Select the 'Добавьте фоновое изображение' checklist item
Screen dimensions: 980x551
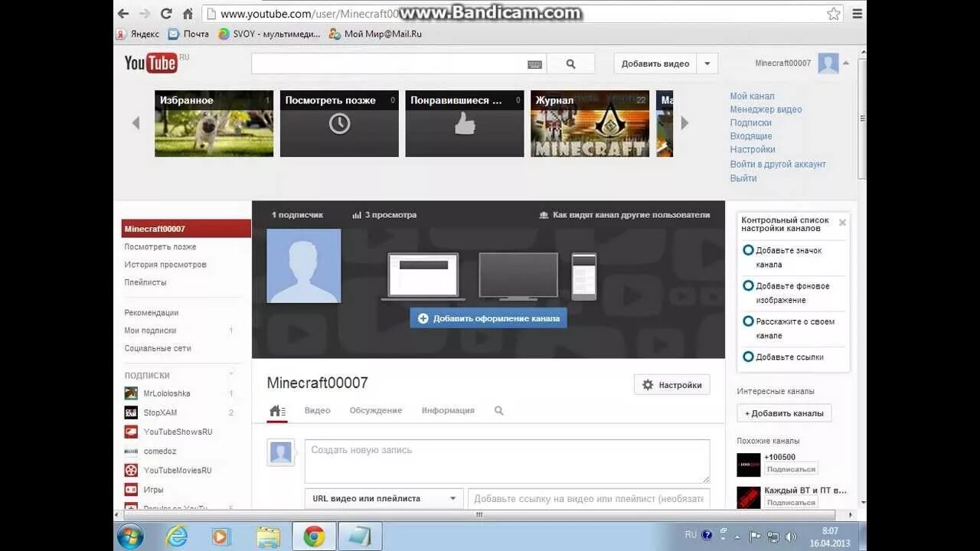(x=793, y=292)
